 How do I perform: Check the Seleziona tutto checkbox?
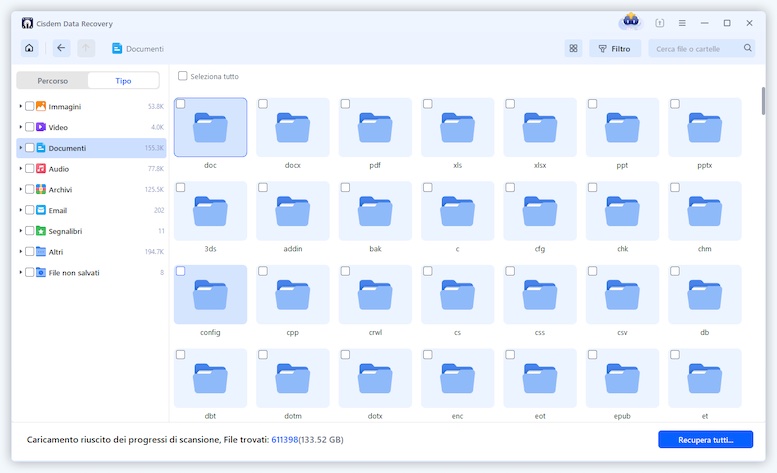[x=182, y=76]
